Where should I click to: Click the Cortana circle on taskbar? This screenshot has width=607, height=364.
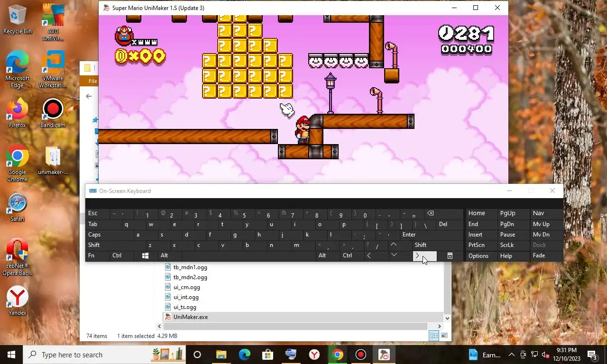coord(197,355)
